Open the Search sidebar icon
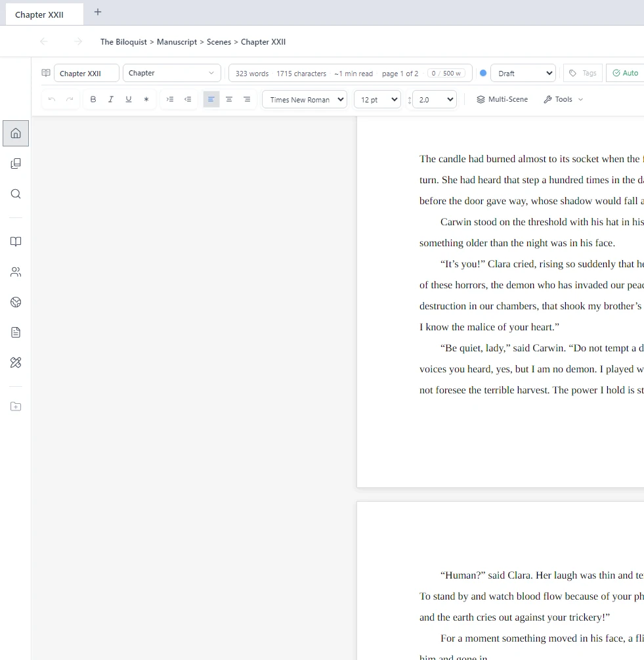The image size is (644, 660). pyautogui.click(x=16, y=194)
